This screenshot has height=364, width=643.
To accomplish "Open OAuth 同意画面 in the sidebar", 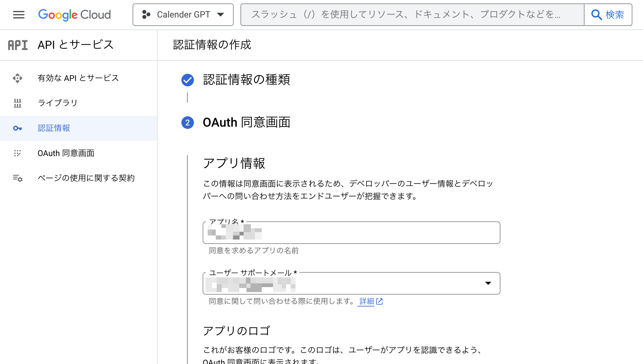I will click(66, 153).
